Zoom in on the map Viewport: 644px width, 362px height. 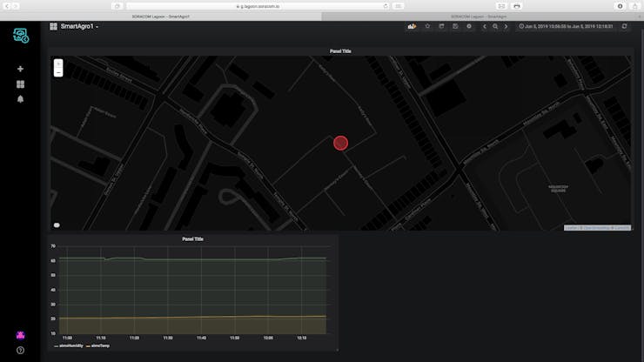point(58,64)
